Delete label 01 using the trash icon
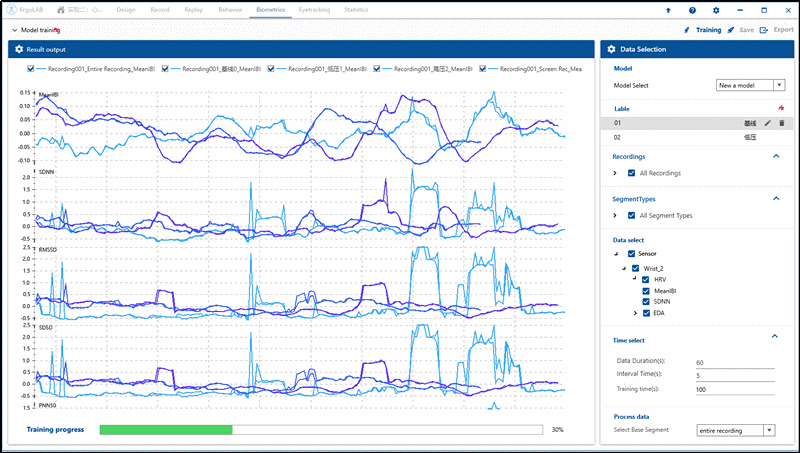Viewport: 800px width, 453px height. point(782,122)
